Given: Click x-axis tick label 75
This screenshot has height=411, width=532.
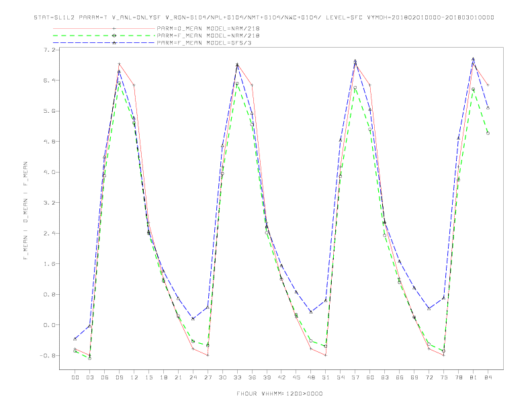Looking at the screenshot, I should (444, 377).
